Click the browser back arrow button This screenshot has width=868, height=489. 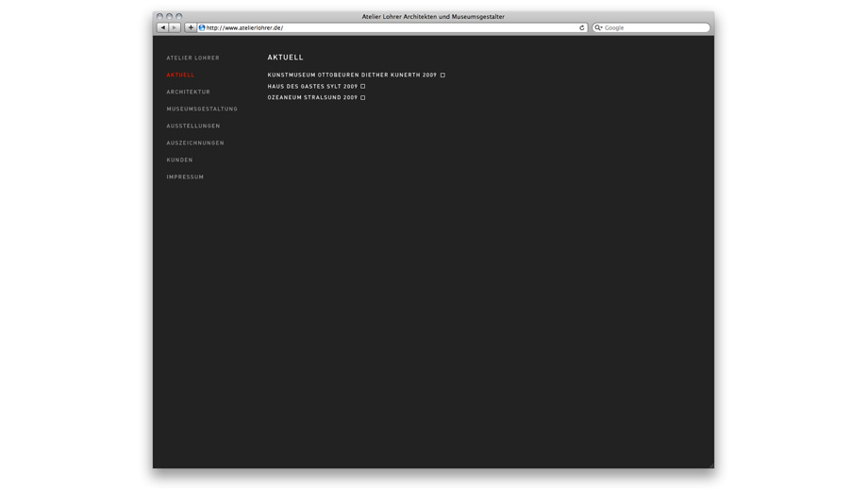162,28
